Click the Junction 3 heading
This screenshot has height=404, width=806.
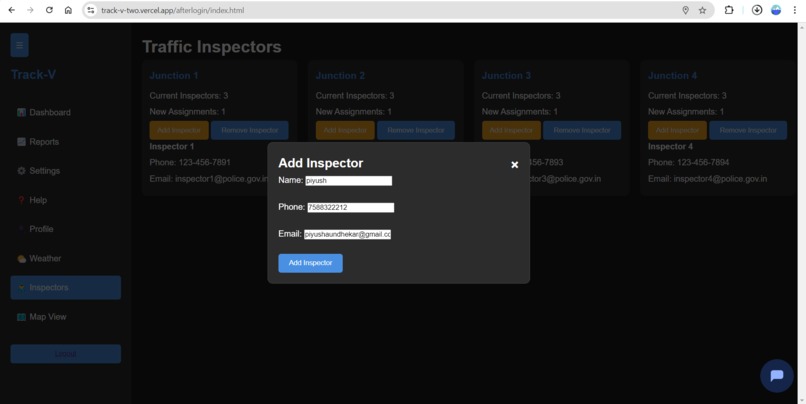pos(506,76)
